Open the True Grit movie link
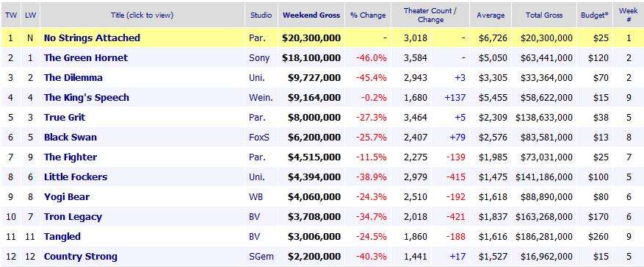Screen dimensions: 644x267 (65, 117)
